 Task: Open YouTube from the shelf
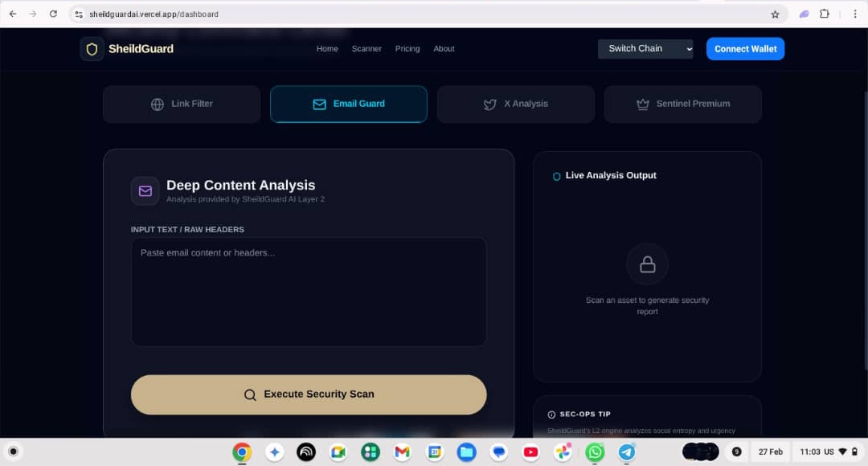point(531,452)
